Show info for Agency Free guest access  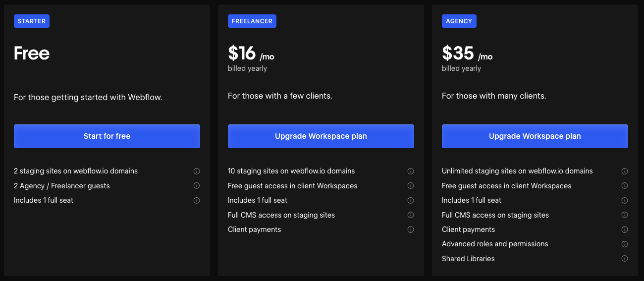(x=625, y=186)
